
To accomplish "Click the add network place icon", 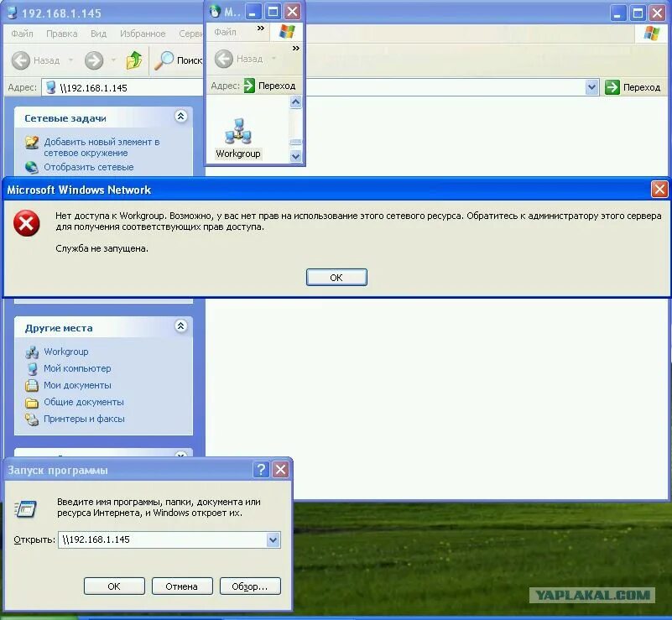I will tap(32, 143).
